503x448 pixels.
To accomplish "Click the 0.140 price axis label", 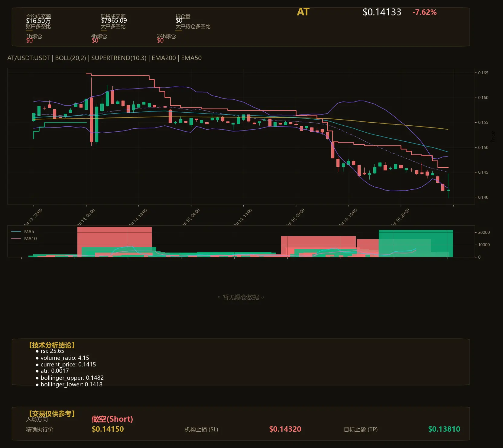I will (483, 197).
